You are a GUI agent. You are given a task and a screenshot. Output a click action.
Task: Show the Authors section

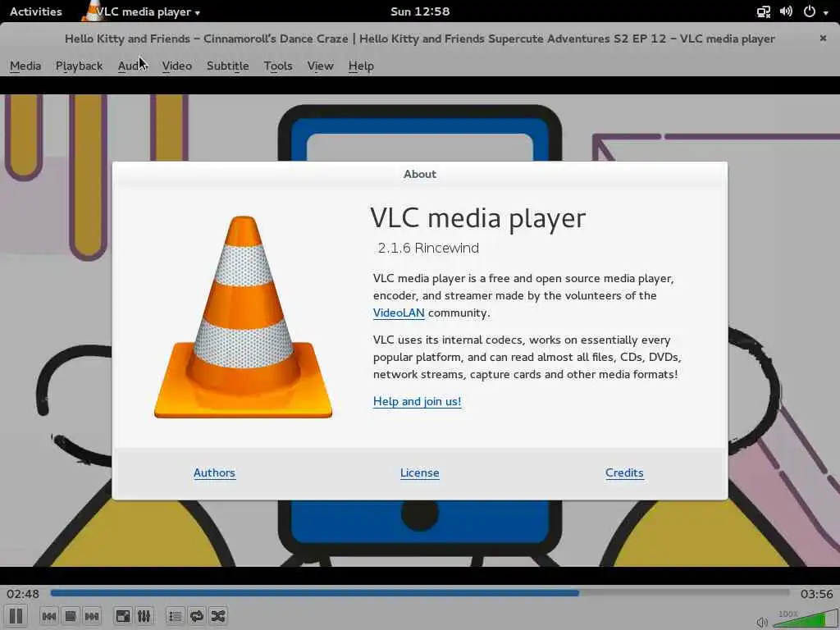pyautogui.click(x=214, y=472)
